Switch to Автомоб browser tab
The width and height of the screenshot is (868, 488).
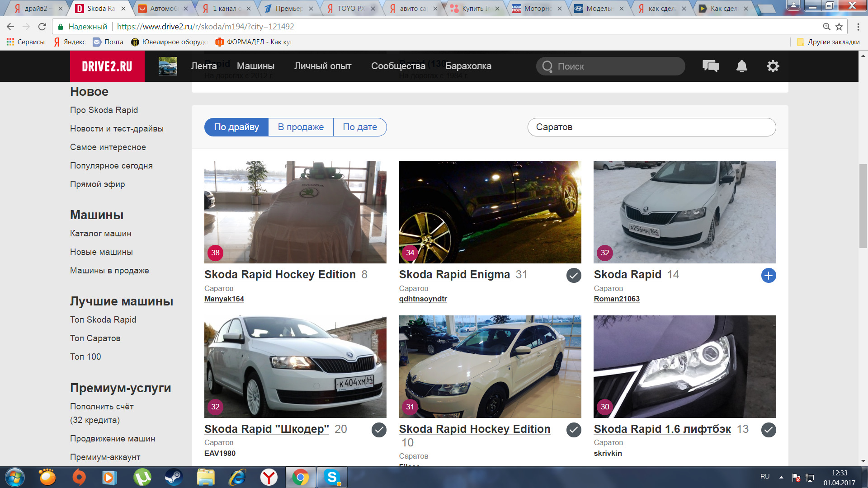coord(164,8)
